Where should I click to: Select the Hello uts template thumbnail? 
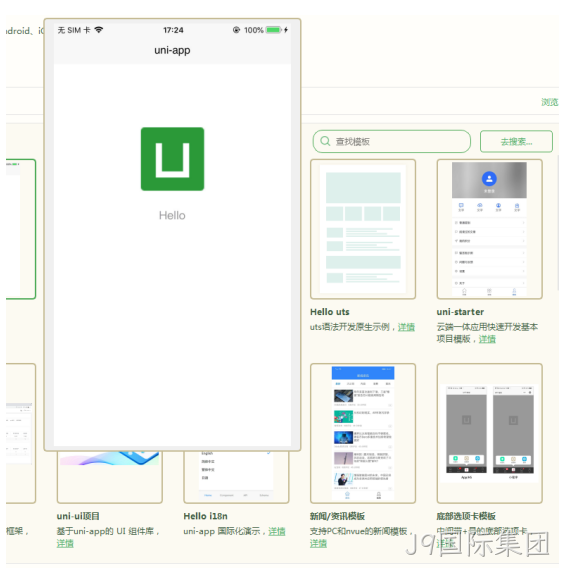tap(363, 229)
